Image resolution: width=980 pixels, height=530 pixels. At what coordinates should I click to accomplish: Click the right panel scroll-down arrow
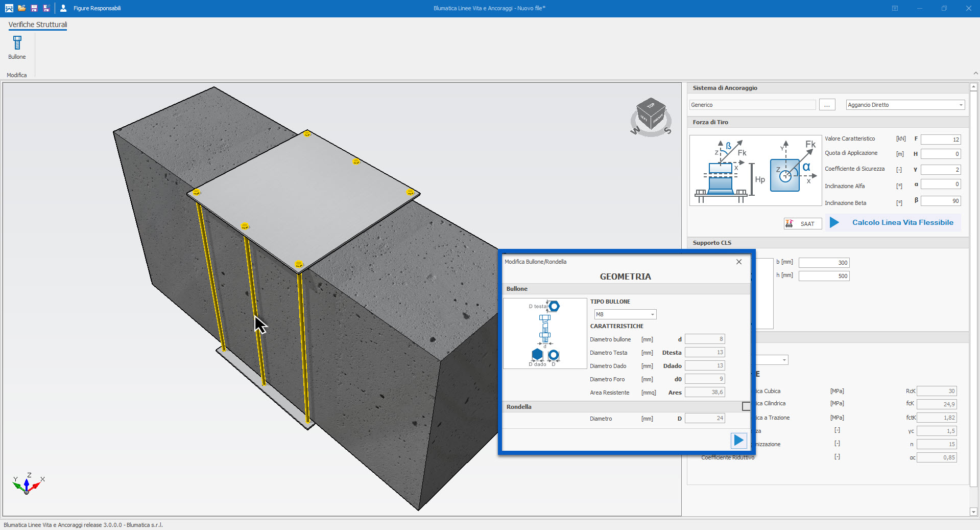(x=973, y=512)
